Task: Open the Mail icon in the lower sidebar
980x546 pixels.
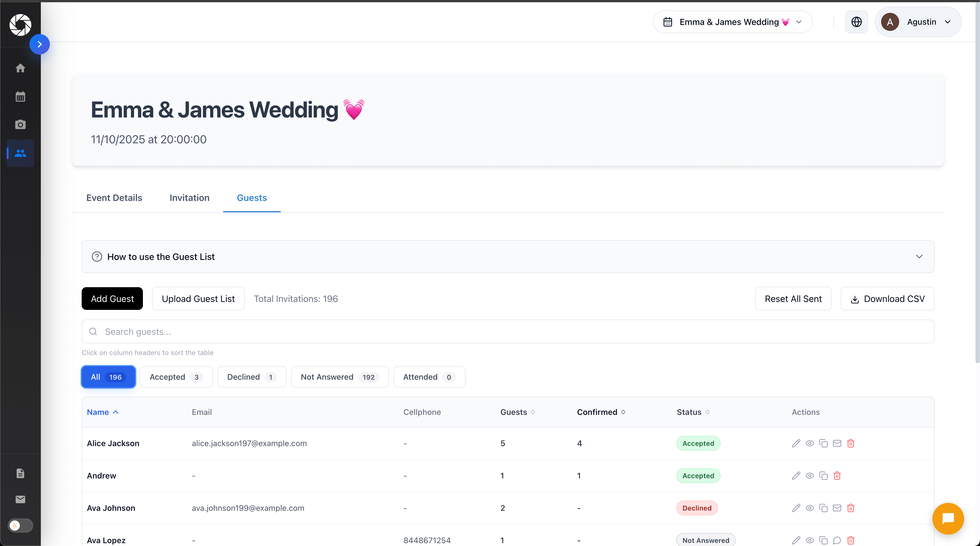Action: click(20, 499)
